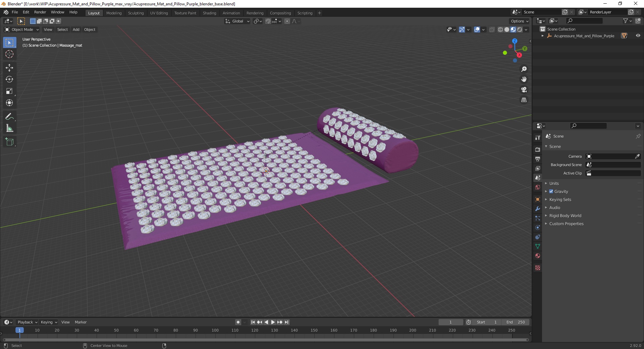Switch to rendered viewport shading

coord(520,30)
